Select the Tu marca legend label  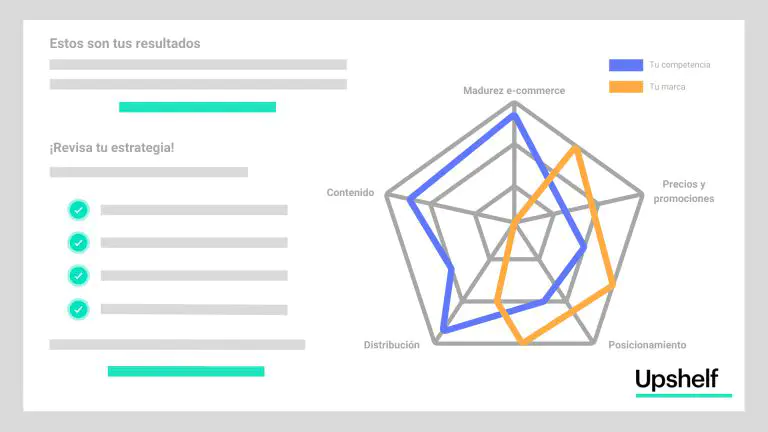pyautogui.click(x=667, y=87)
